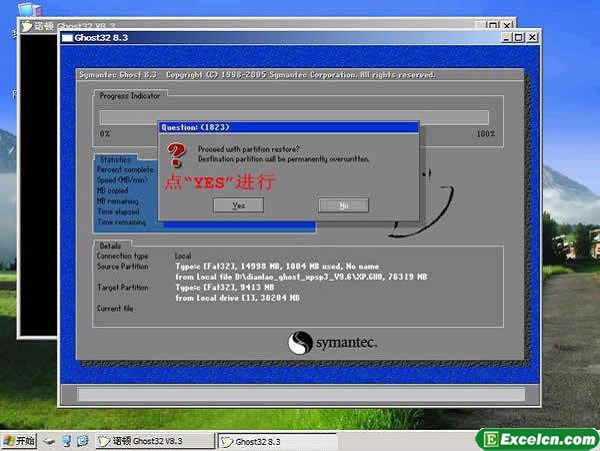Maximize the Ghost32 8.3 window
Image resolution: width=600 pixels, height=451 pixels.
[x=519, y=37]
